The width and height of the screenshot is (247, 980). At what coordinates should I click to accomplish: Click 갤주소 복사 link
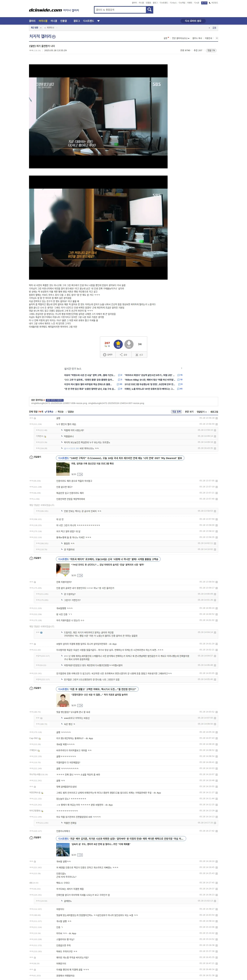pyautogui.click(x=197, y=38)
